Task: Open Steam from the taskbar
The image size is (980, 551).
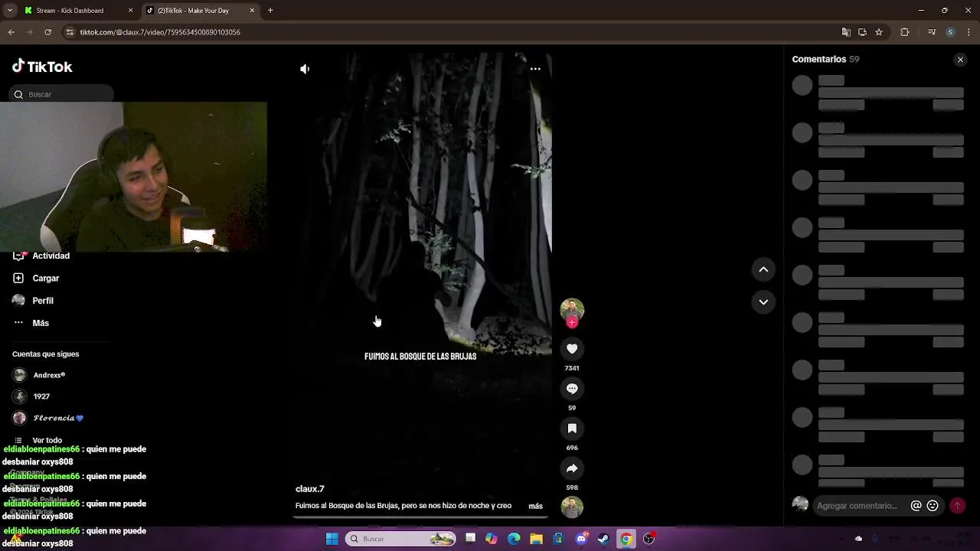Action: coord(603,539)
